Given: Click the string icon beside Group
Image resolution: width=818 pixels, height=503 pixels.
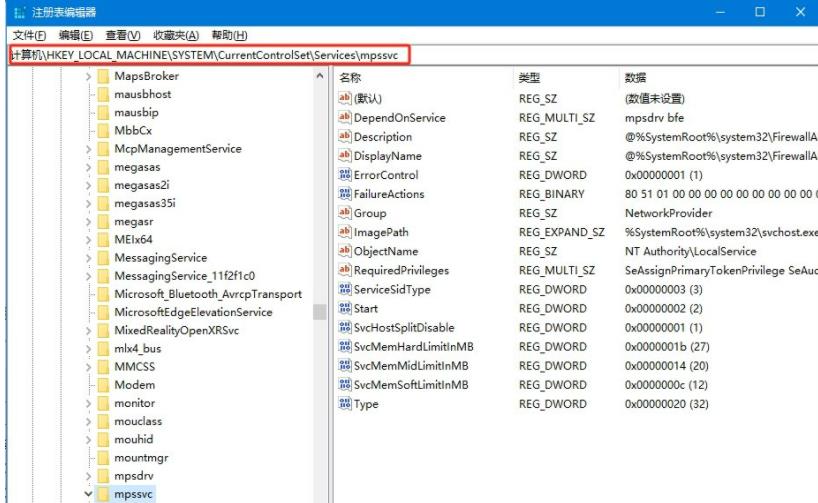Looking at the screenshot, I should point(344,212).
